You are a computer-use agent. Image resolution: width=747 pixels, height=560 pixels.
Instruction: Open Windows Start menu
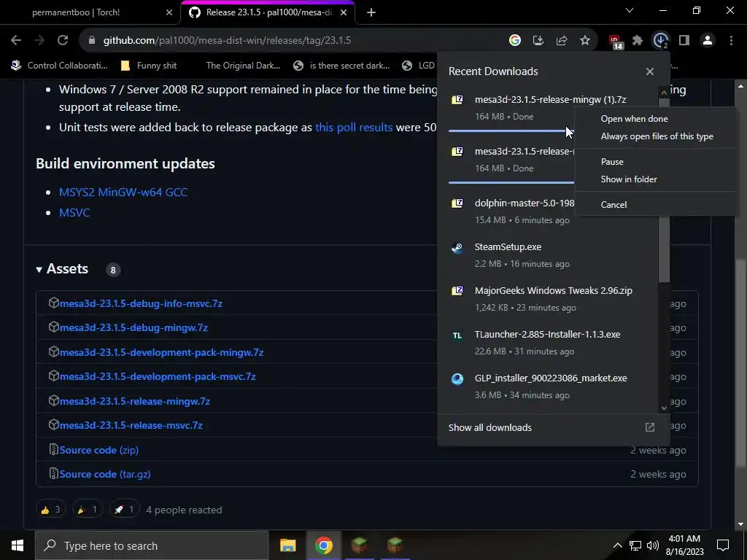(18, 545)
